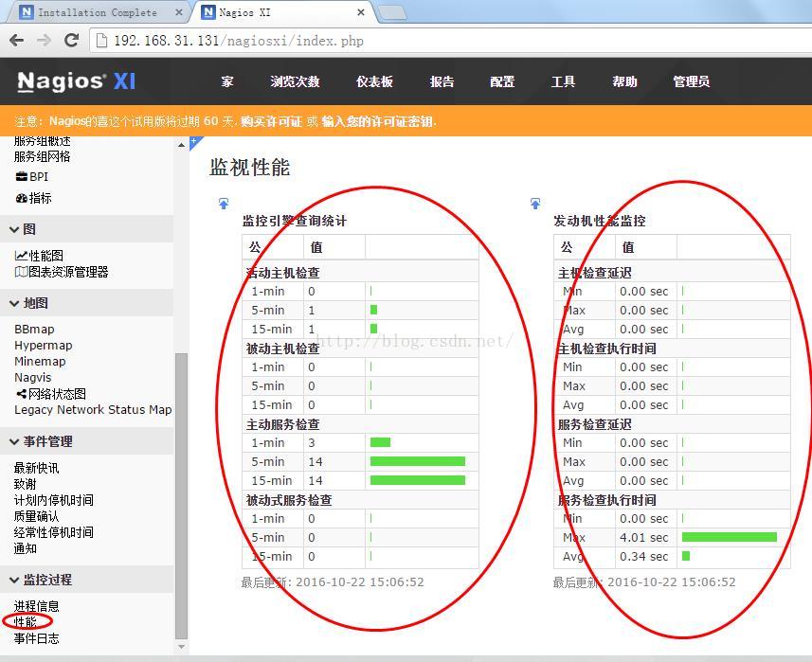
Task: Click the chart icon beside 性能图
Action: [x=21, y=255]
